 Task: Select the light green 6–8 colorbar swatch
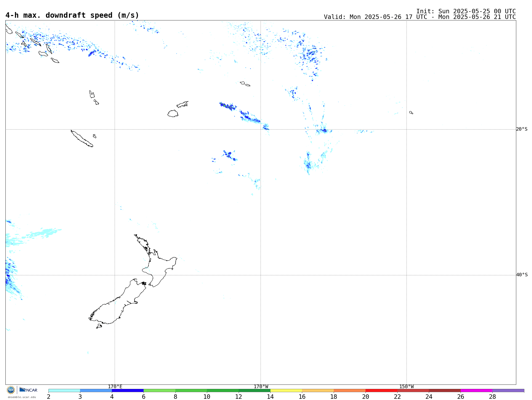[159, 391]
